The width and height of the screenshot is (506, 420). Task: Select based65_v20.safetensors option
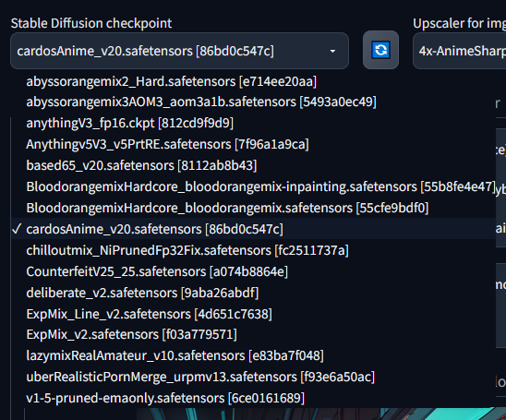click(253, 165)
